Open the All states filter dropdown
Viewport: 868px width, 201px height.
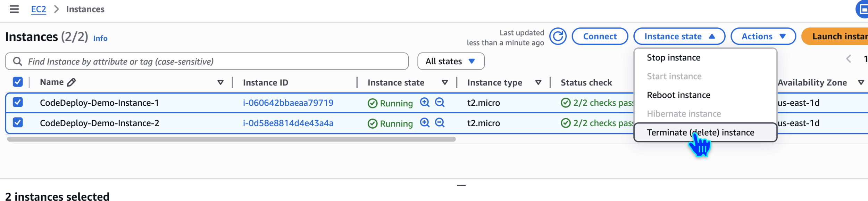[451, 61]
